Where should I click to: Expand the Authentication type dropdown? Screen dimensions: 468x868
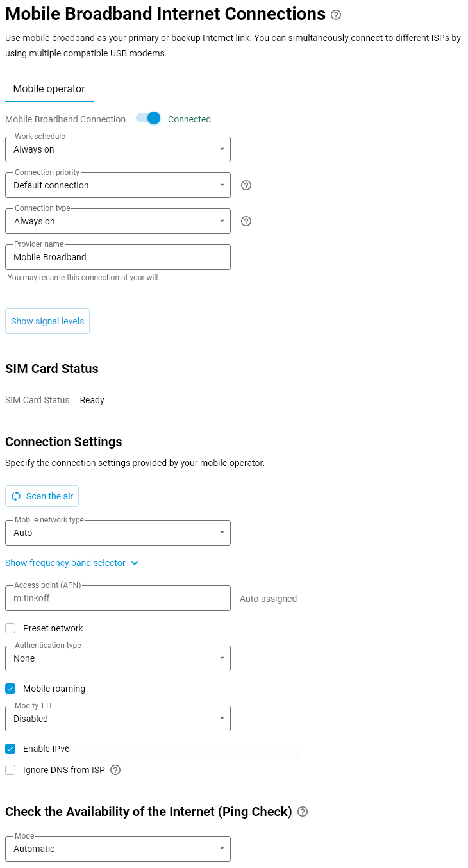[x=118, y=658]
